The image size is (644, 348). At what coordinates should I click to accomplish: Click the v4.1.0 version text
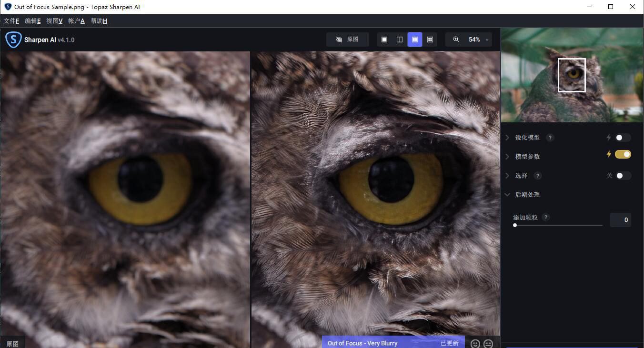(66, 40)
